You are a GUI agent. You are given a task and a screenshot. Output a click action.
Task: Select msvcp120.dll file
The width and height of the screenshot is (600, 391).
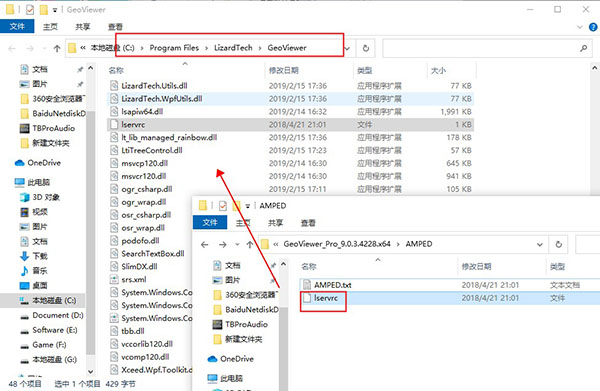(144, 163)
